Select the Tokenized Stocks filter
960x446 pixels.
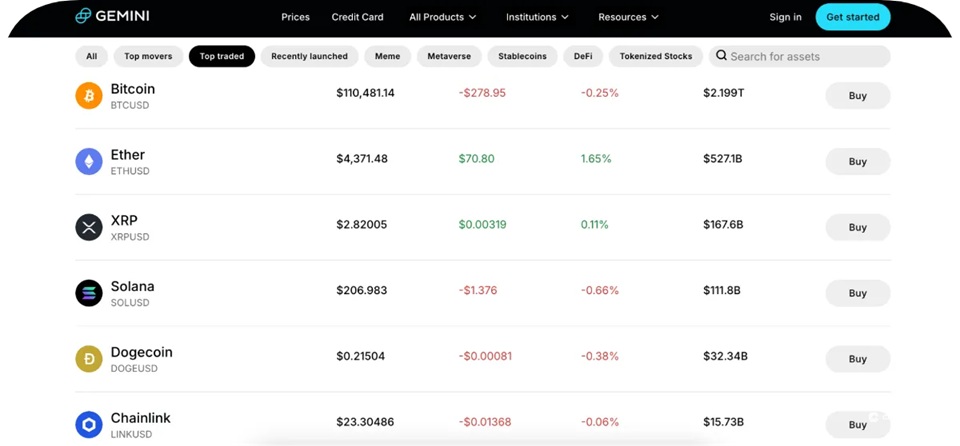point(656,56)
